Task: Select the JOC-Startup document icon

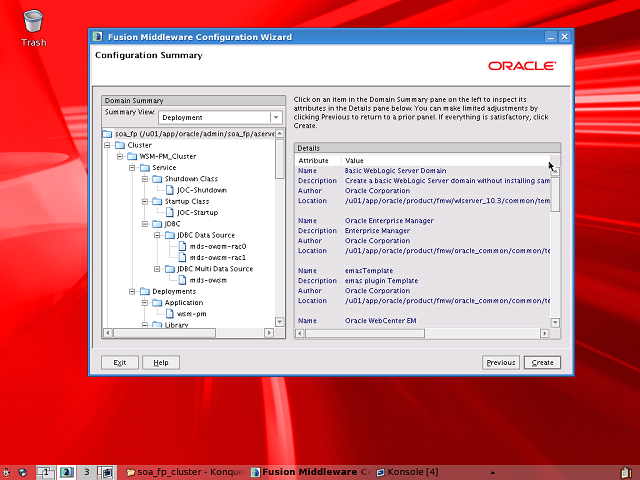Action: [169, 213]
